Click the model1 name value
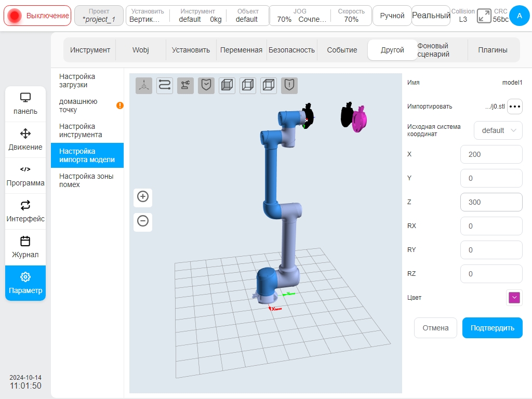Viewport: 532px width, 399px height. 512,83
